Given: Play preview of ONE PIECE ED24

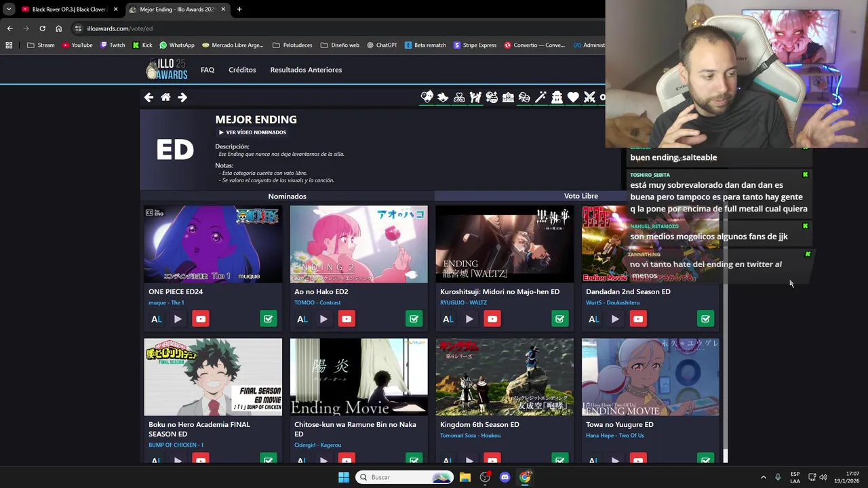Looking at the screenshot, I should tap(178, 319).
